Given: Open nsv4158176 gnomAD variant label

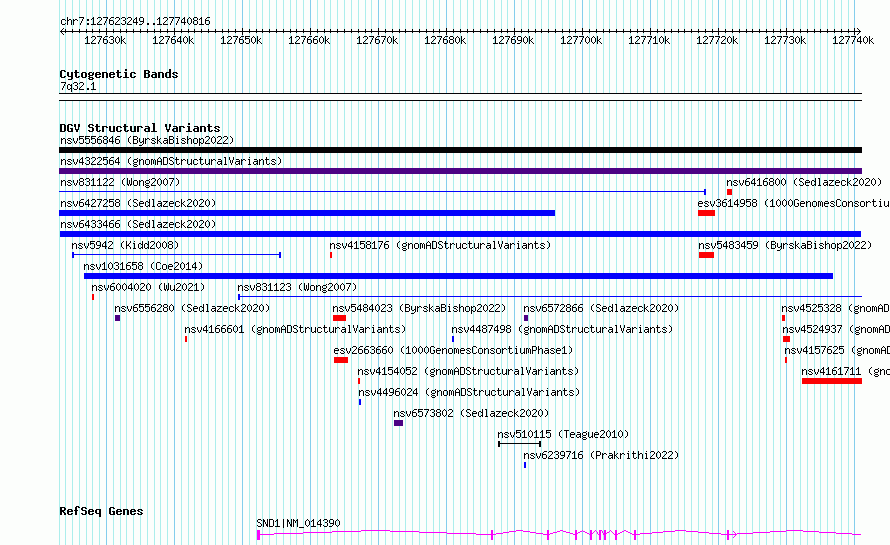Looking at the screenshot, I should 440,245.
